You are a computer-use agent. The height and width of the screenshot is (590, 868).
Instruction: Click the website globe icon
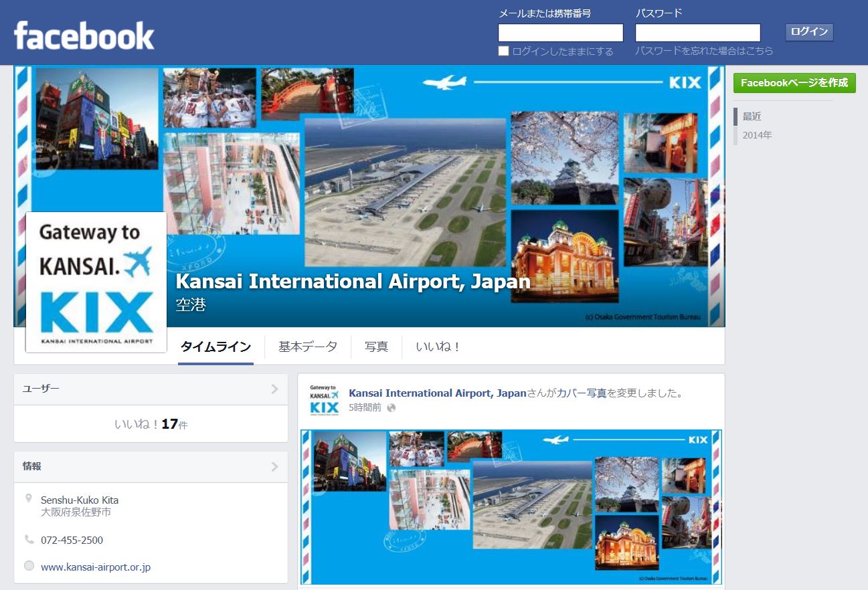[x=29, y=566]
